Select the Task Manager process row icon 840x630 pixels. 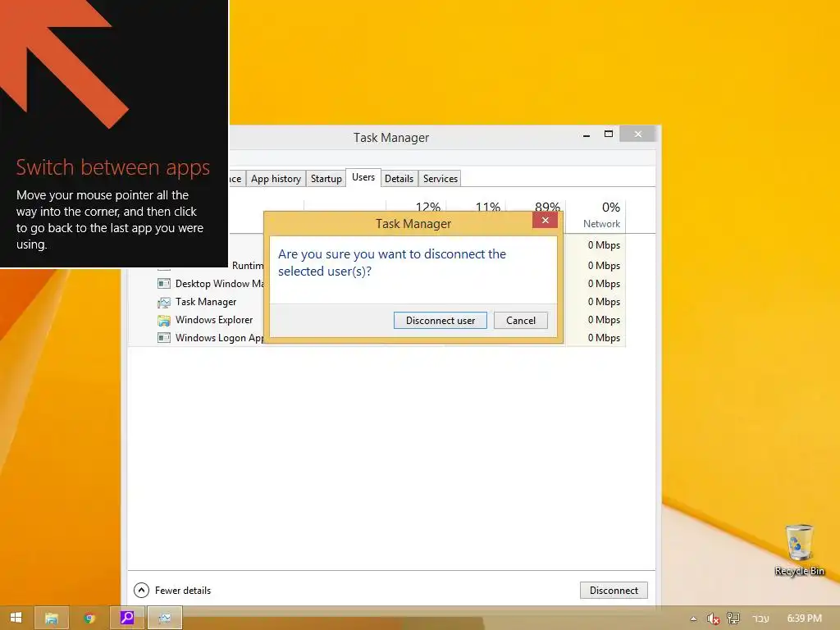(x=164, y=302)
